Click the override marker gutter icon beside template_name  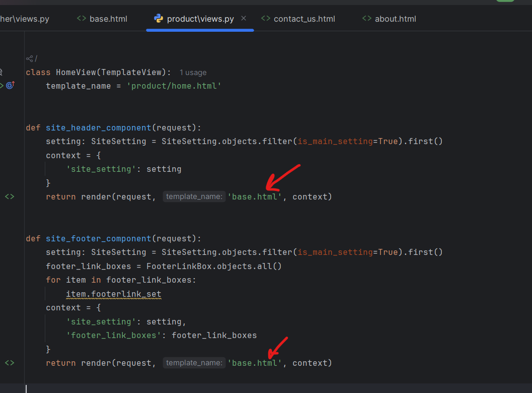[x=10, y=86]
